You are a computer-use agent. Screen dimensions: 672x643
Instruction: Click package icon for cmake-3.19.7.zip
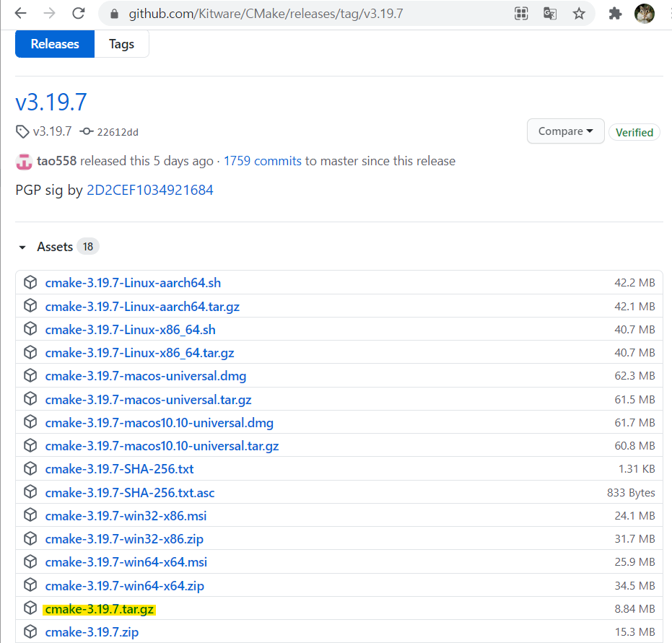tap(30, 631)
